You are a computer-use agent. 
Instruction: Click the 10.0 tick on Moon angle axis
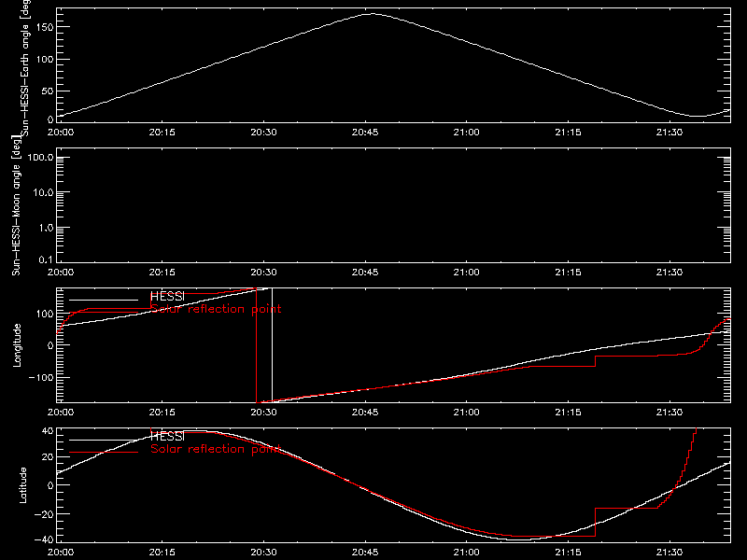point(43,193)
